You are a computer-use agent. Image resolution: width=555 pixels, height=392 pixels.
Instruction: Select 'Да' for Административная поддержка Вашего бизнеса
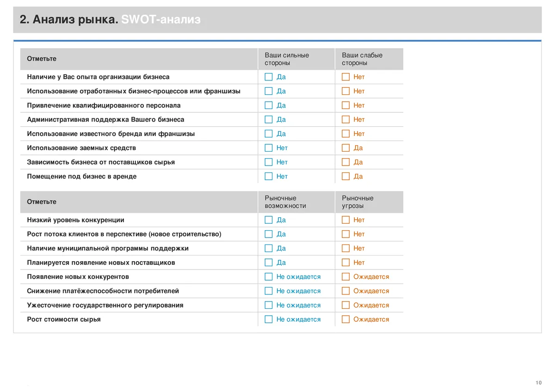(x=269, y=119)
